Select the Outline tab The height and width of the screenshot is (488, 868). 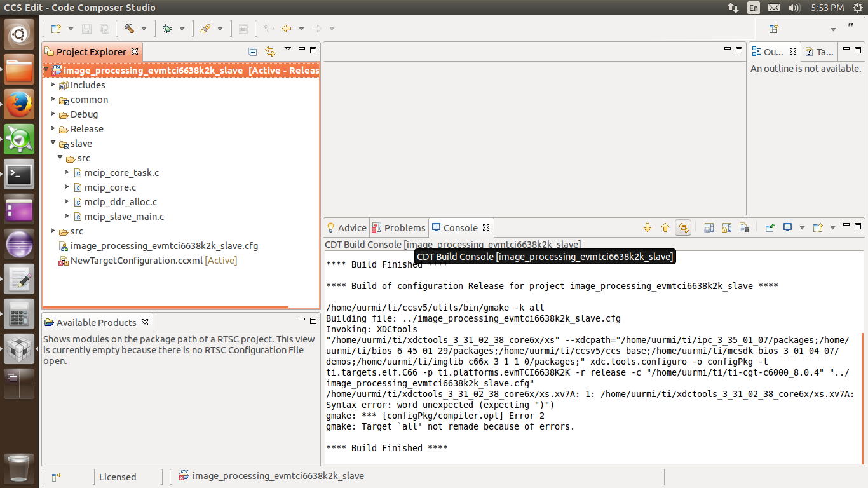pyautogui.click(x=774, y=51)
